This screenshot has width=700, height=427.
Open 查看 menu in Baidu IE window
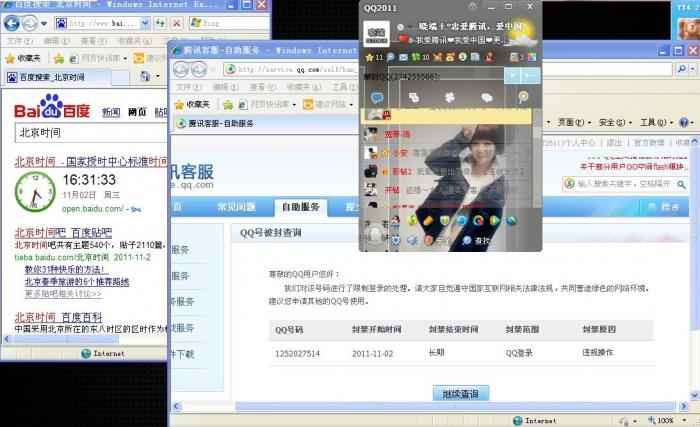tap(94, 41)
